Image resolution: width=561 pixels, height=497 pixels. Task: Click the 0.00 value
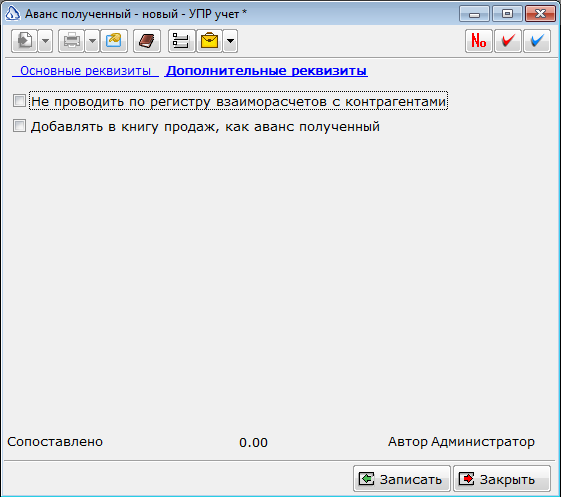point(253,443)
